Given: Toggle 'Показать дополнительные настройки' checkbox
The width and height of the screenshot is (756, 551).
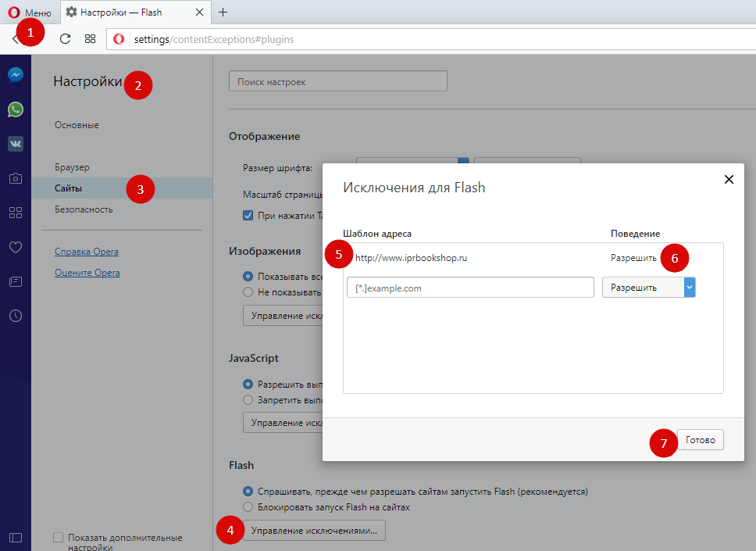Looking at the screenshot, I should coord(58,538).
